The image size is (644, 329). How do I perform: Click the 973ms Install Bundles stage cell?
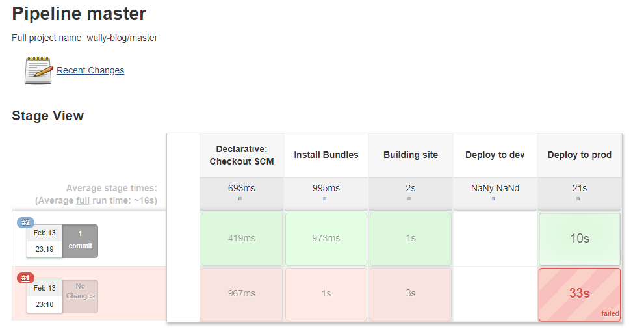point(326,239)
